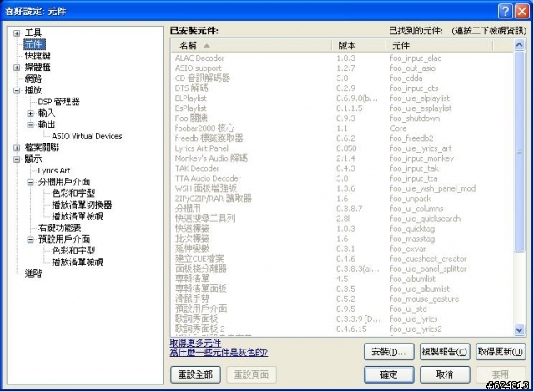Expand the 工具 tree node
The image size is (534, 392).
[x=17, y=33]
